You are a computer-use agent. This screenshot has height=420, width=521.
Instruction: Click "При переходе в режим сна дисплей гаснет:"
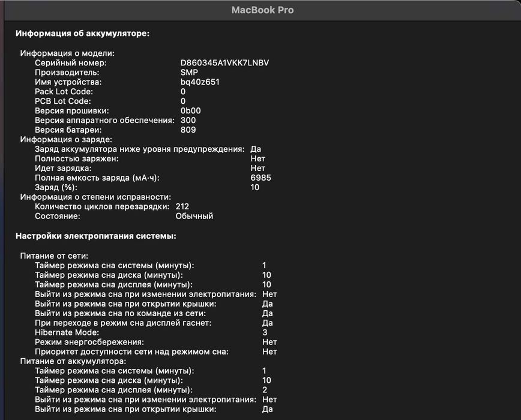coord(123,323)
